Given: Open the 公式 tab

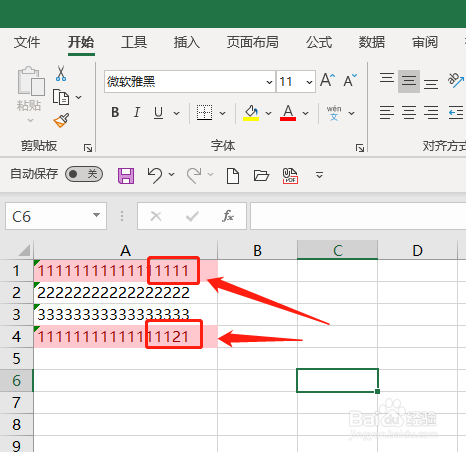Looking at the screenshot, I should 319,42.
